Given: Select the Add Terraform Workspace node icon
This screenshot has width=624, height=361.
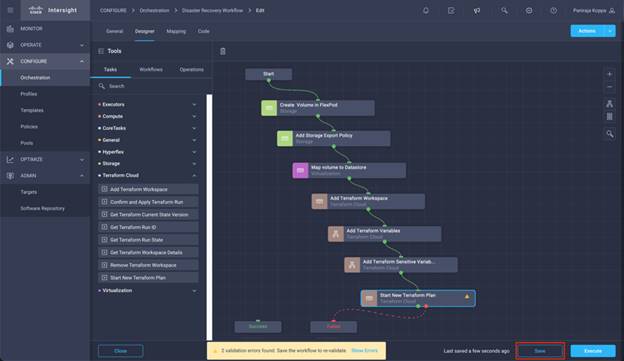Looking at the screenshot, I should pos(320,201).
